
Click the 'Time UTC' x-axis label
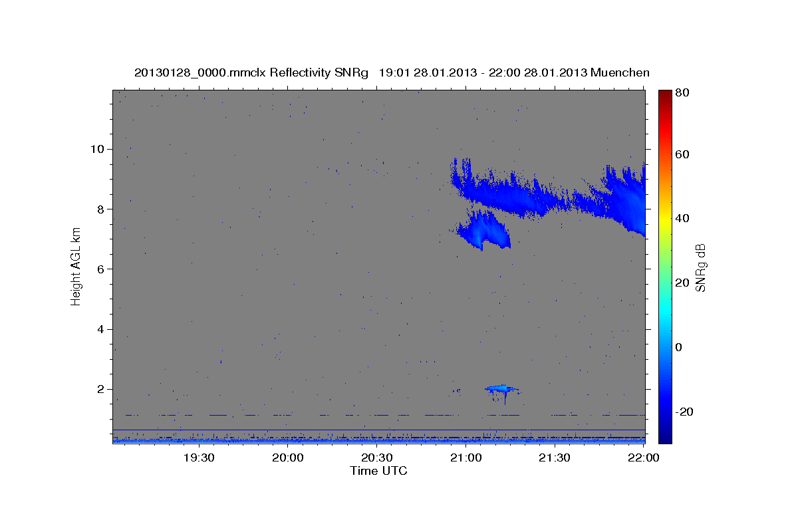(x=378, y=471)
